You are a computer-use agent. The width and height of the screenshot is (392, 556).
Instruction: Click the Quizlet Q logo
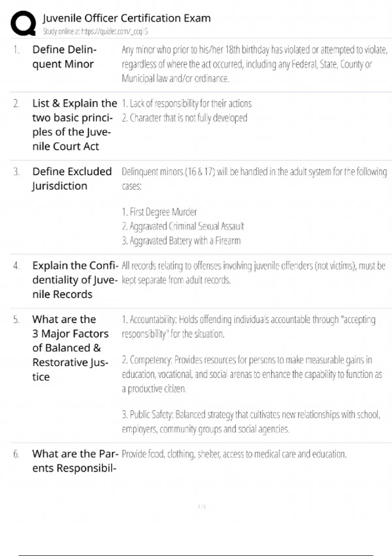point(23,23)
